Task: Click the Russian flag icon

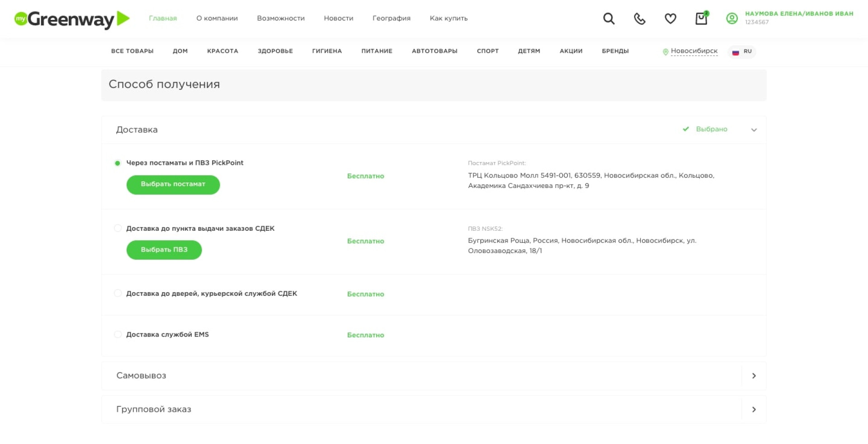Action: coord(736,52)
